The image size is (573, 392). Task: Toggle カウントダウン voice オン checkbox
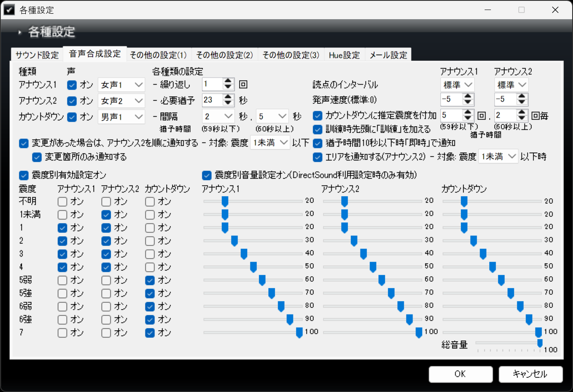(72, 117)
